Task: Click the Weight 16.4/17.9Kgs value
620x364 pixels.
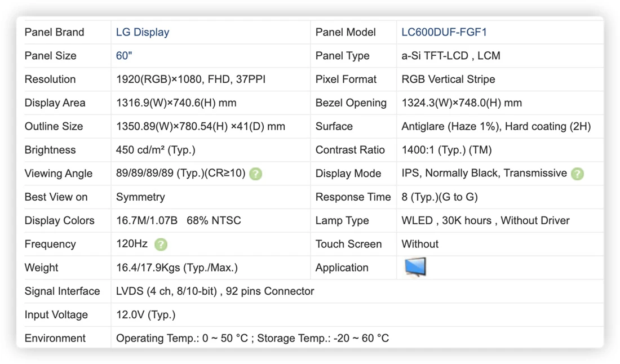Action: point(177,268)
